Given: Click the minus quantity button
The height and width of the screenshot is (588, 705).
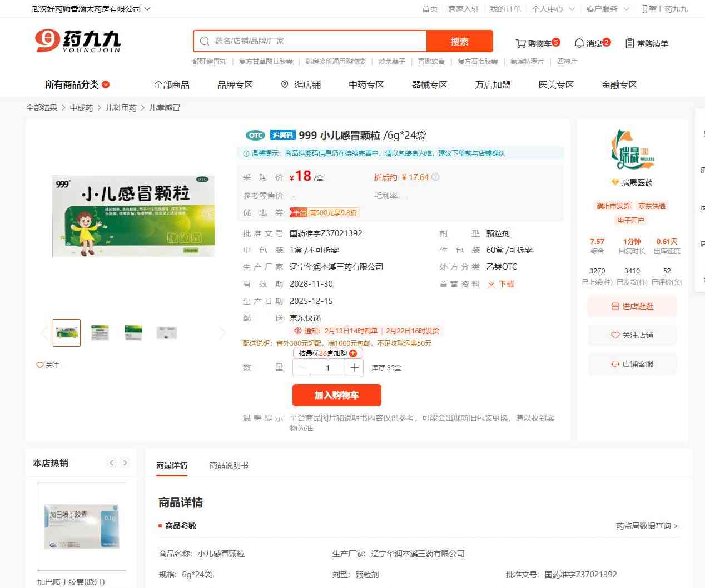Looking at the screenshot, I should pos(301,368).
